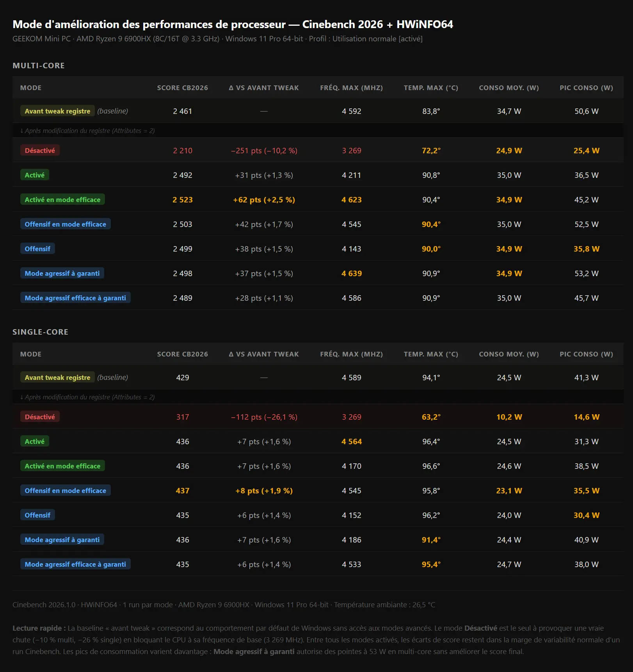Click the highlighted temperature 91,4°
This screenshot has width=633, height=672.
431,540
